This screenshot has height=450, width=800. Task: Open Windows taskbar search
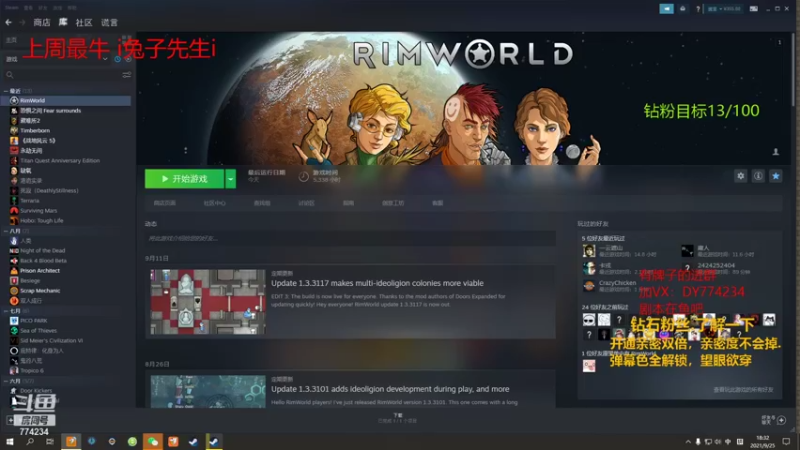click(x=30, y=441)
